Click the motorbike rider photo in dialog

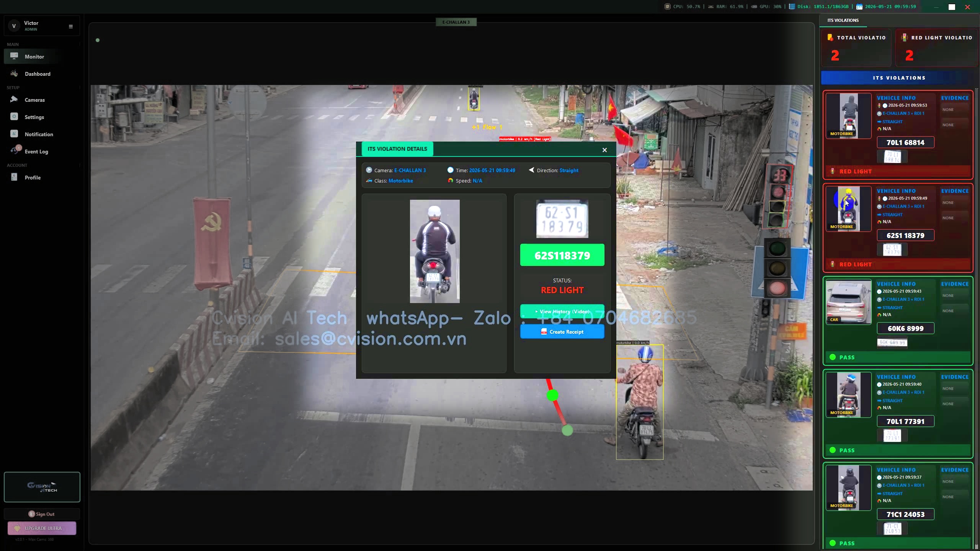[x=434, y=251]
